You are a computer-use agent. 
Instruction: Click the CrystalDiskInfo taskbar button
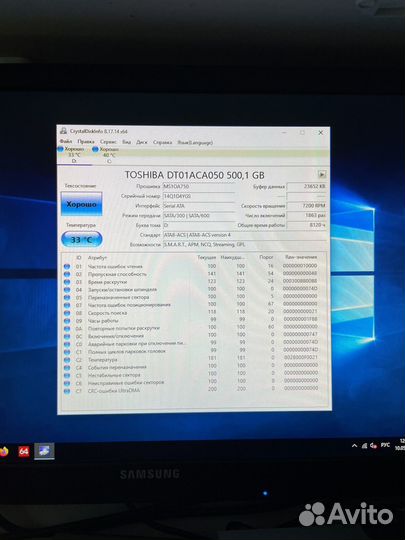click(x=44, y=451)
